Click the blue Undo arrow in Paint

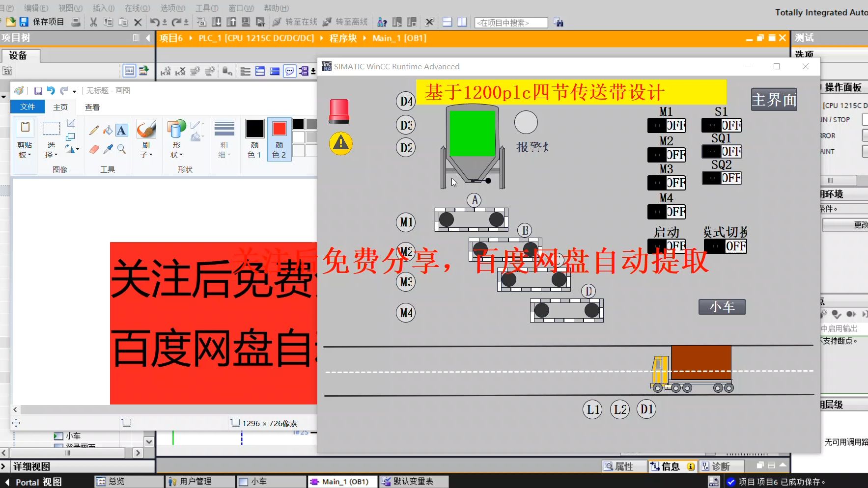click(51, 91)
